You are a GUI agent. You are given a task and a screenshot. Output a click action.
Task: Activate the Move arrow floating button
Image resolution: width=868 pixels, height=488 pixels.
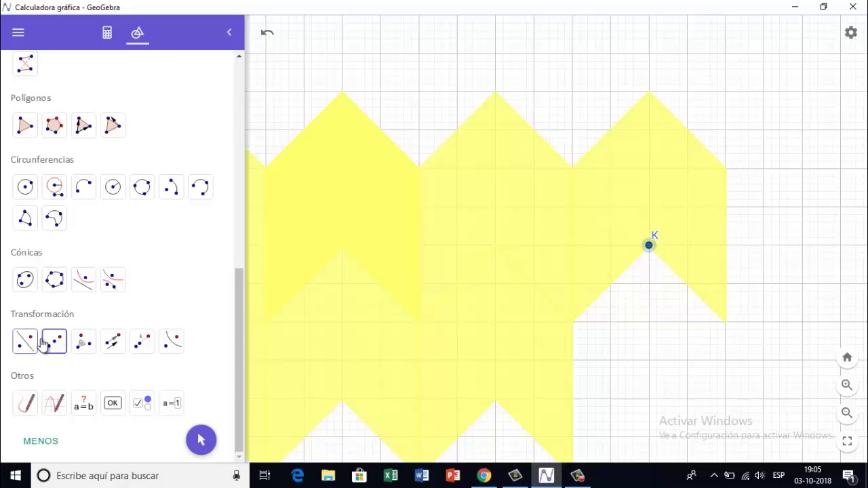click(201, 440)
